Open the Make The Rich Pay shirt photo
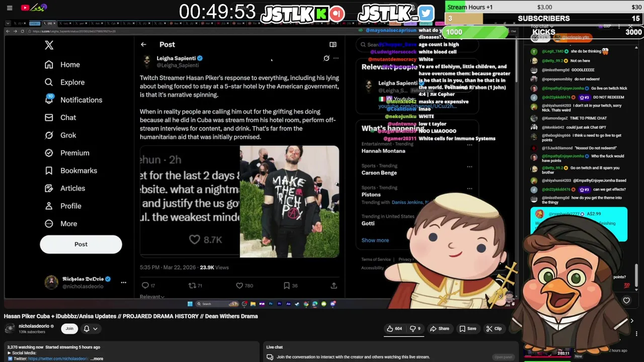 coord(289,202)
